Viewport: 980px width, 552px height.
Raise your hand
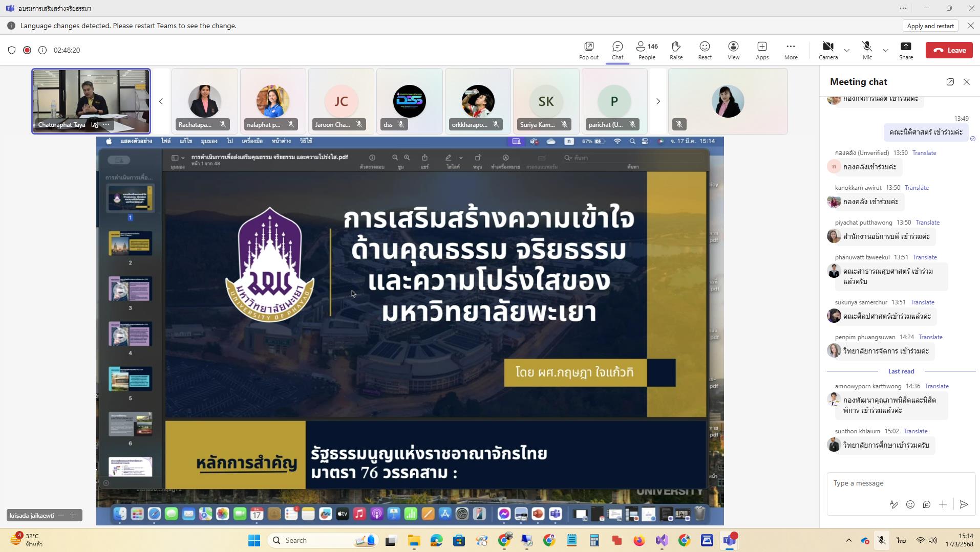[676, 50]
